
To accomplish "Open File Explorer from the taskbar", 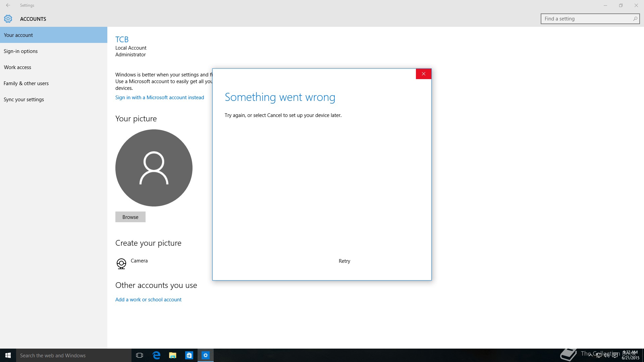I will pos(173,355).
